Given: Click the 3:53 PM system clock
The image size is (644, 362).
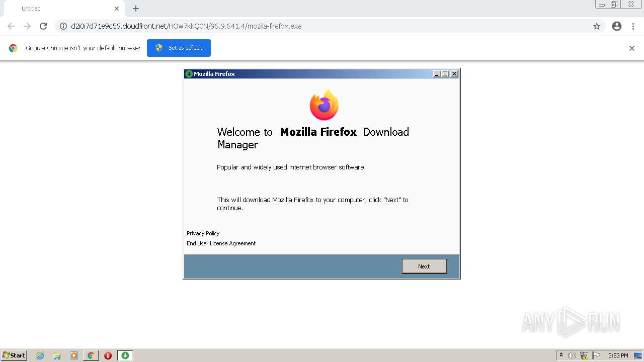Looking at the screenshot, I should point(618,355).
